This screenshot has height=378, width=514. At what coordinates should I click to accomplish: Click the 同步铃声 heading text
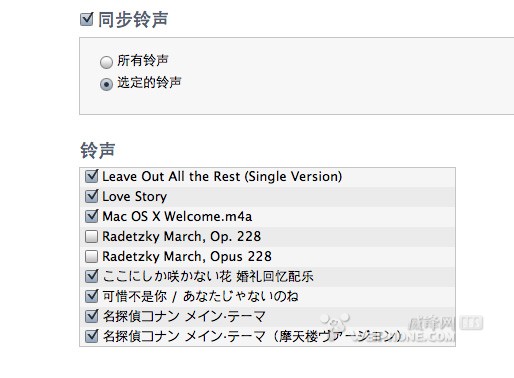tap(133, 19)
